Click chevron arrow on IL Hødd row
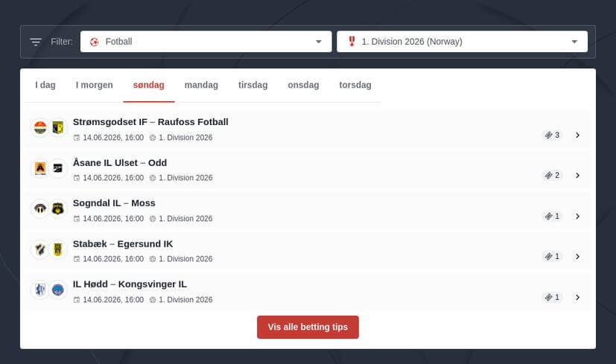616x364 pixels. point(577,297)
